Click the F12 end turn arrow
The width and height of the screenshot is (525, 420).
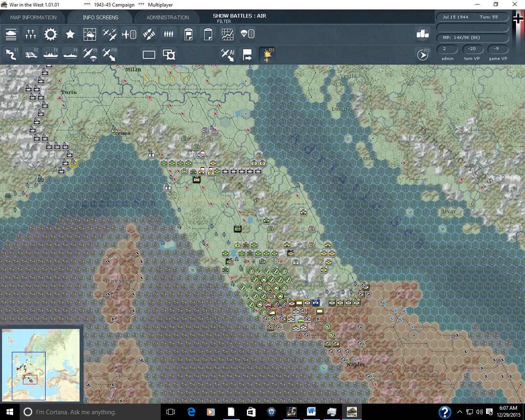pos(423,55)
